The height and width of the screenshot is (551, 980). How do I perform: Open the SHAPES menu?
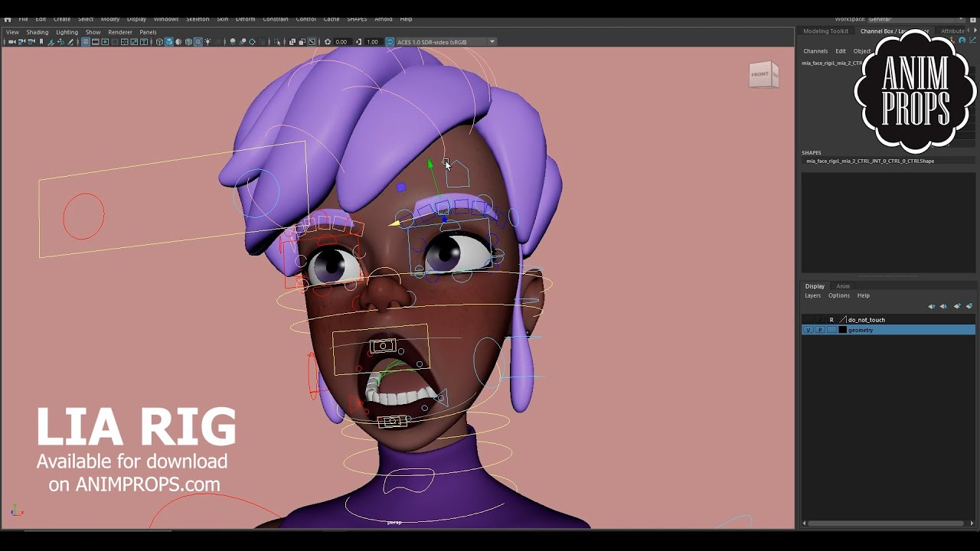[357, 19]
